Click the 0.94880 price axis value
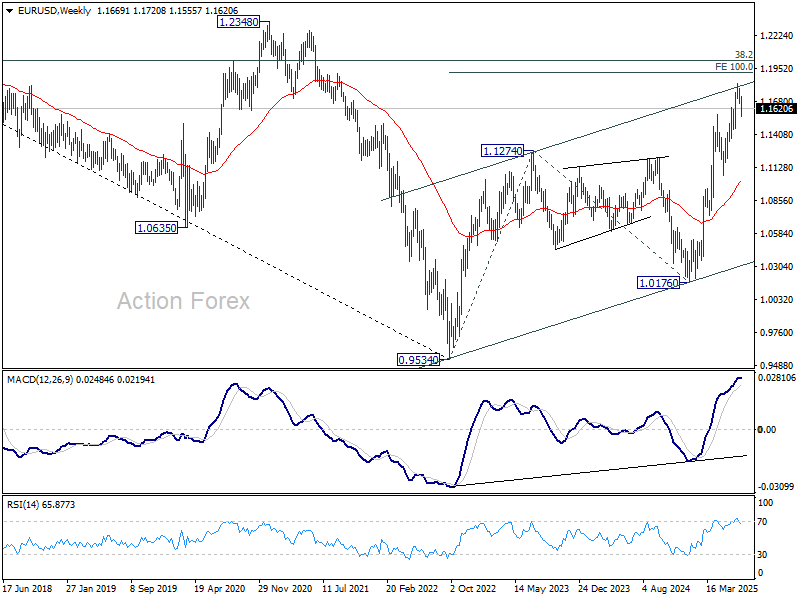This screenshot has height=600, width=800. 777,365
